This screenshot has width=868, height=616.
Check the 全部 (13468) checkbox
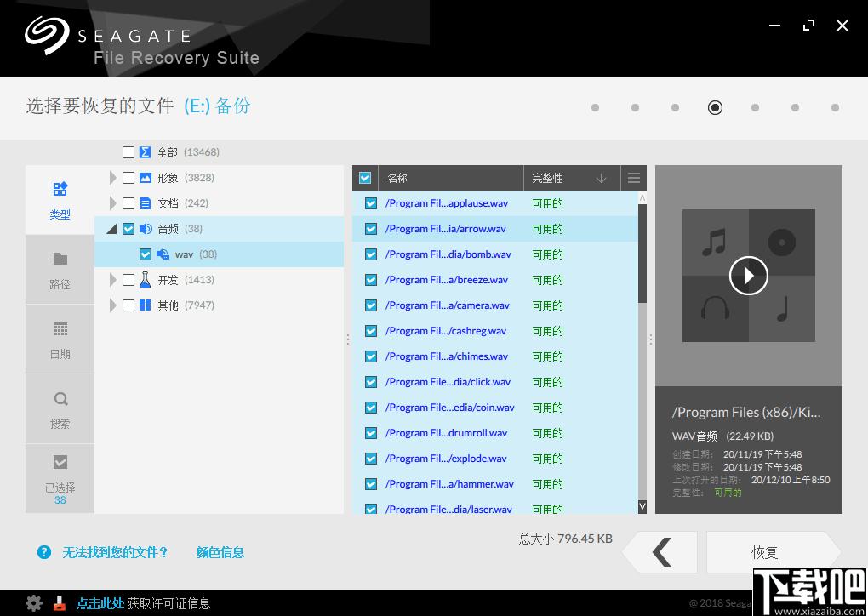(128, 152)
